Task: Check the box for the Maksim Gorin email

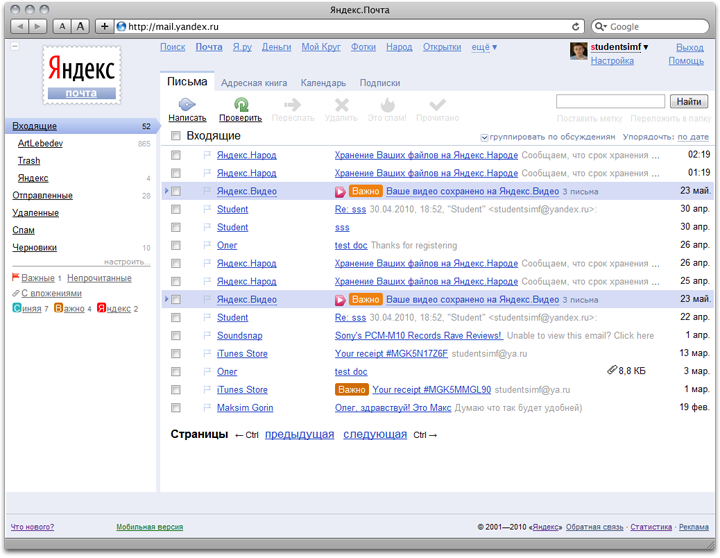Action: pos(176,408)
